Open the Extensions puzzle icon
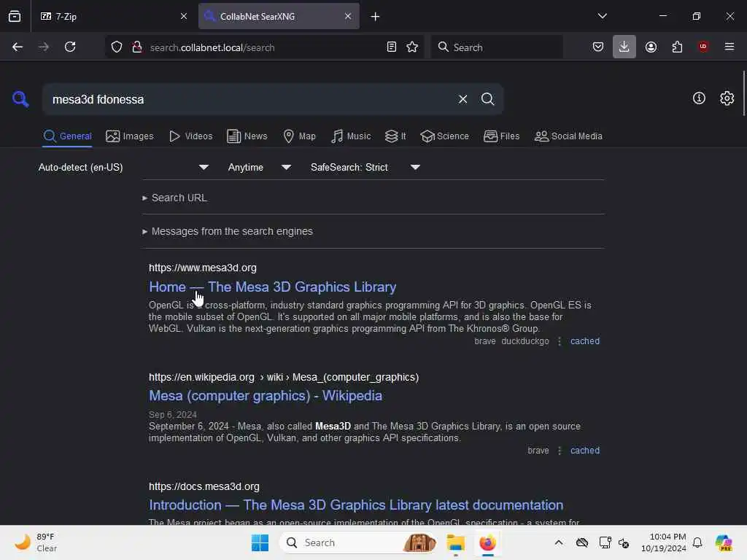 pyautogui.click(x=677, y=47)
